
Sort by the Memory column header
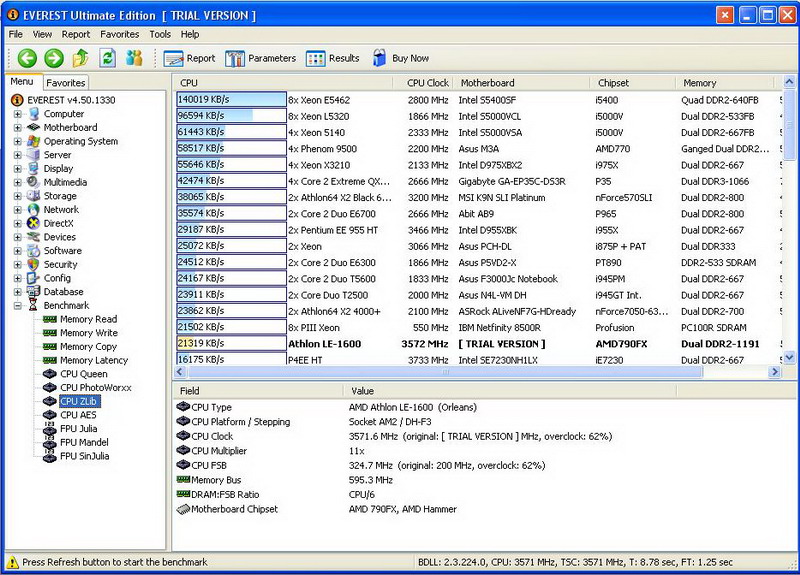pos(724,83)
